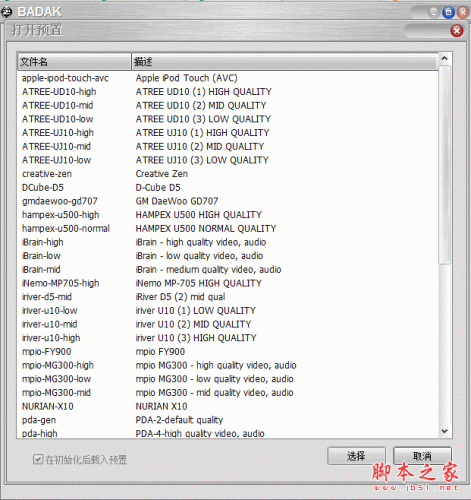Click description 'PDA-2-default quality'
471x500 pixels.
(179, 420)
